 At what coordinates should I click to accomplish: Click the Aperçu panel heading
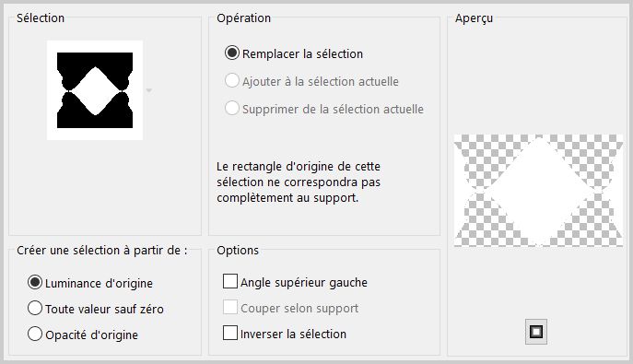tap(474, 18)
